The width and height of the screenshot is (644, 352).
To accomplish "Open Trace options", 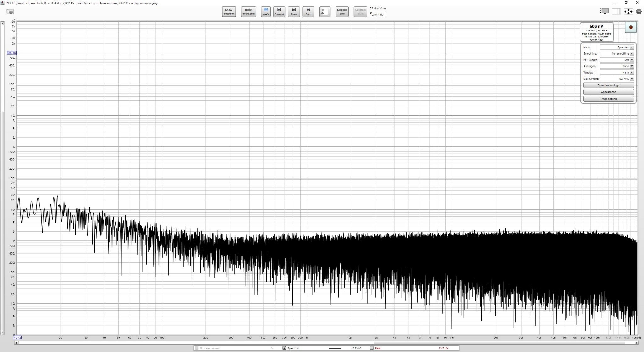I will (x=608, y=99).
